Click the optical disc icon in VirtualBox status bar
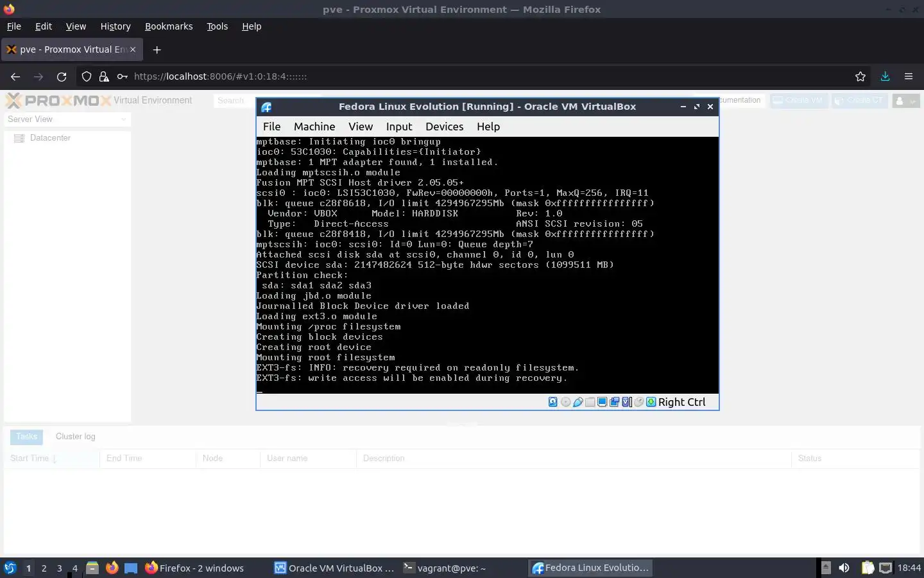This screenshot has width=924, height=578. (x=565, y=402)
